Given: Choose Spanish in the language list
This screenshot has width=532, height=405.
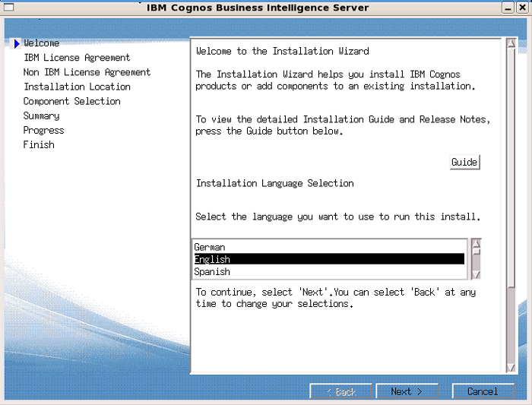Looking at the screenshot, I should click(x=329, y=272).
